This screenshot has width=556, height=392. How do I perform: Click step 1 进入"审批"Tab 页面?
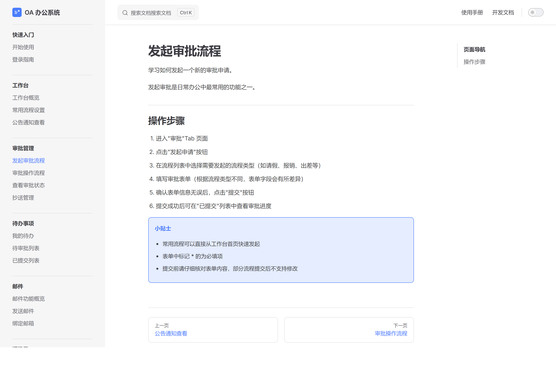[182, 139]
